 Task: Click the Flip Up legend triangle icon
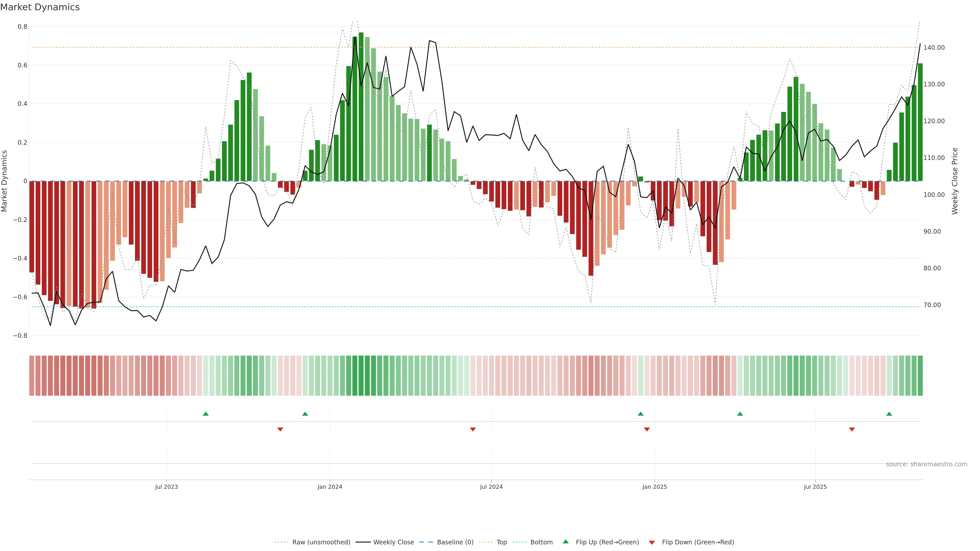566,542
